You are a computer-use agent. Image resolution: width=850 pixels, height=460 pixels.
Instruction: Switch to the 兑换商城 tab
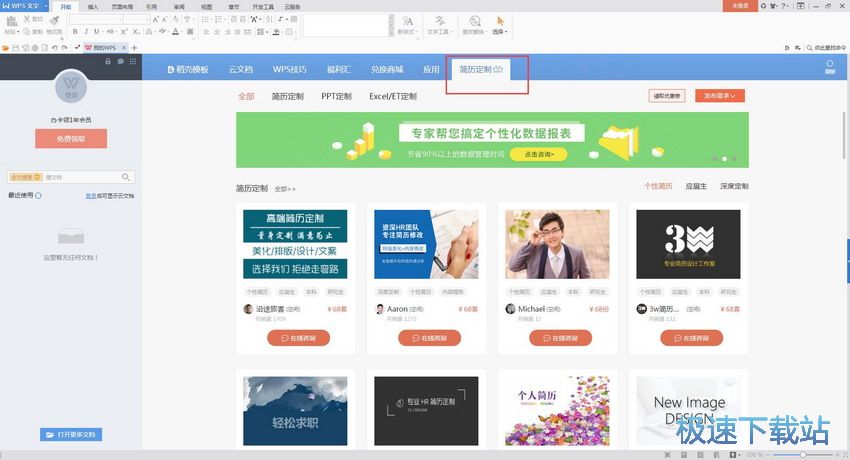[387, 69]
